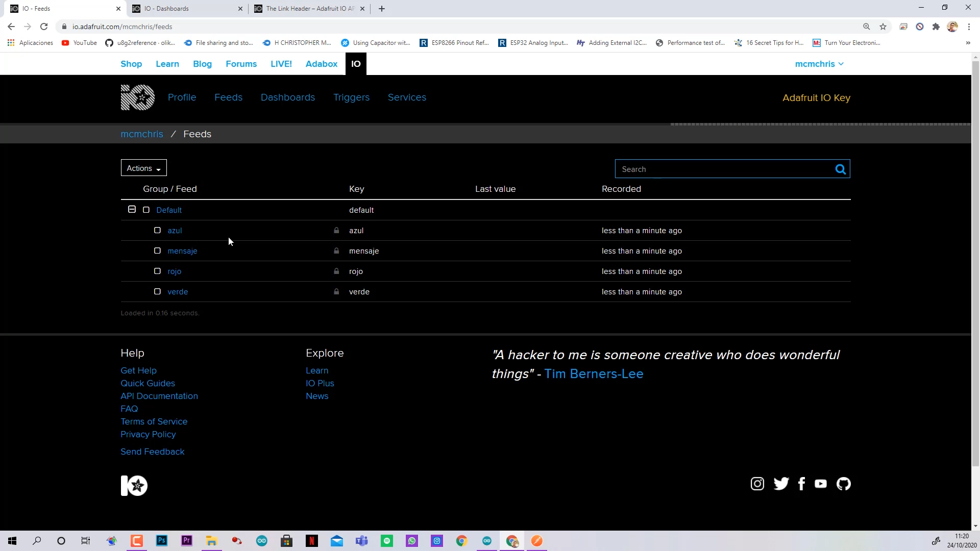The width and height of the screenshot is (980, 551).
Task: Click Send Feedback link
Action: [x=152, y=452]
